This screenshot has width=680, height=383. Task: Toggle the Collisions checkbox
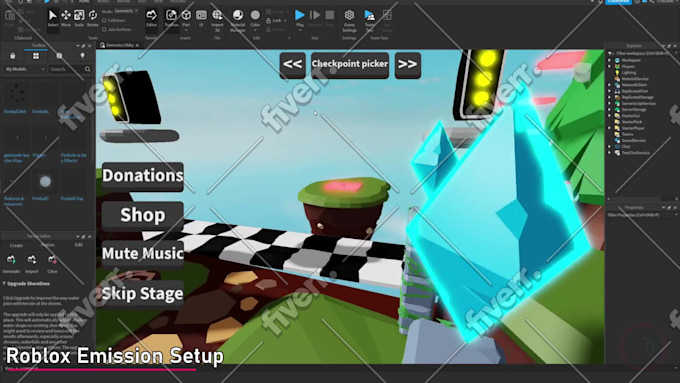click(104, 20)
